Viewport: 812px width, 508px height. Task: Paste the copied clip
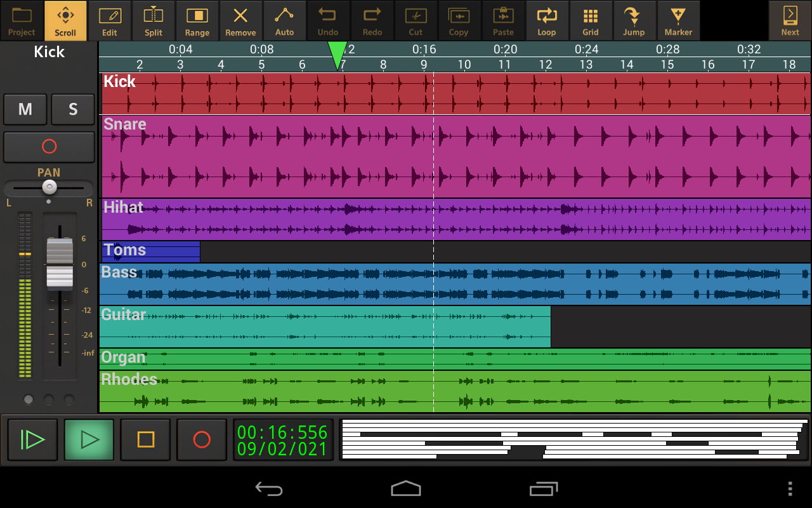click(503, 20)
